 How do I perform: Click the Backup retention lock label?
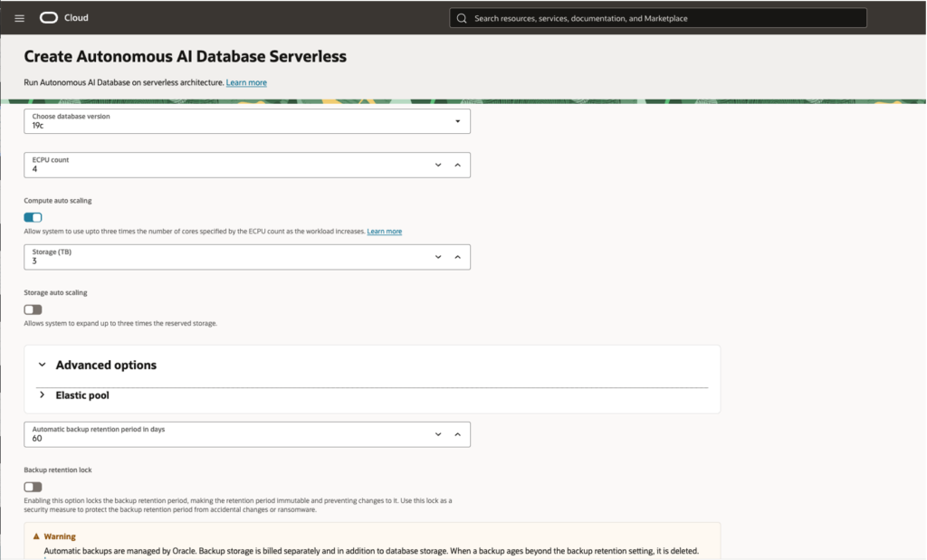click(58, 470)
